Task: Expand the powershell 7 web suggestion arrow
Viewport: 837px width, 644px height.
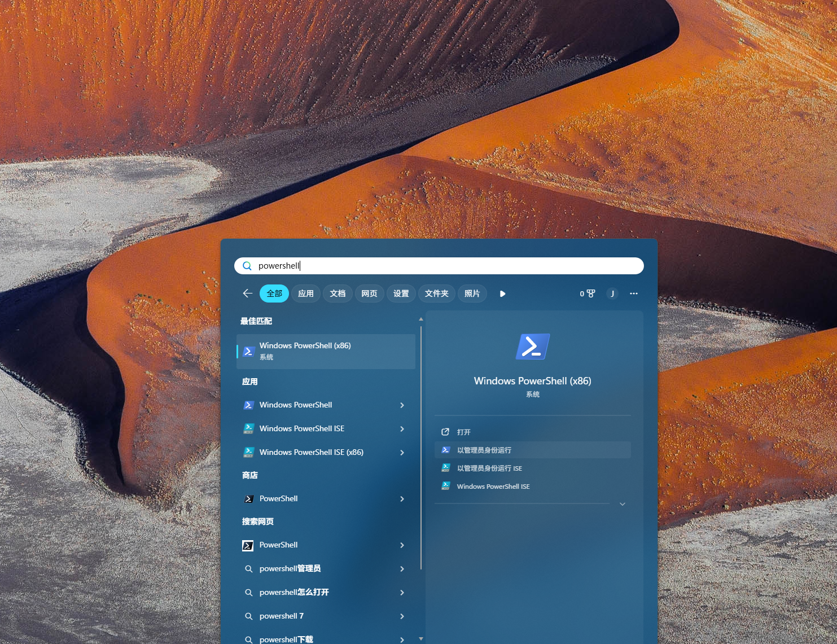Action: (x=402, y=616)
